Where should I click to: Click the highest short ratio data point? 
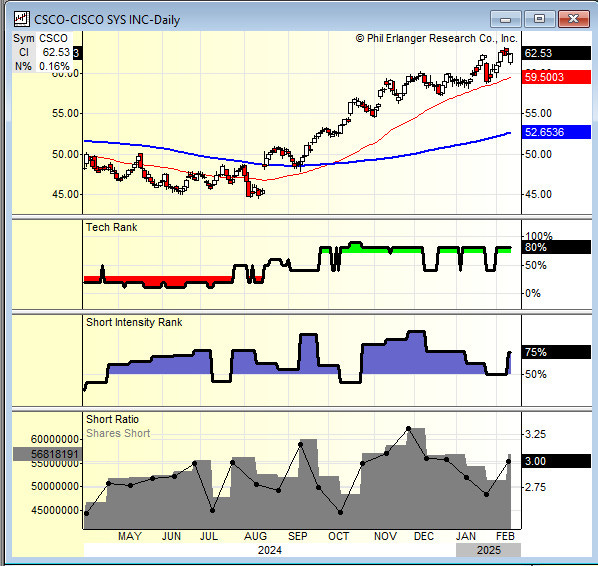[408, 429]
